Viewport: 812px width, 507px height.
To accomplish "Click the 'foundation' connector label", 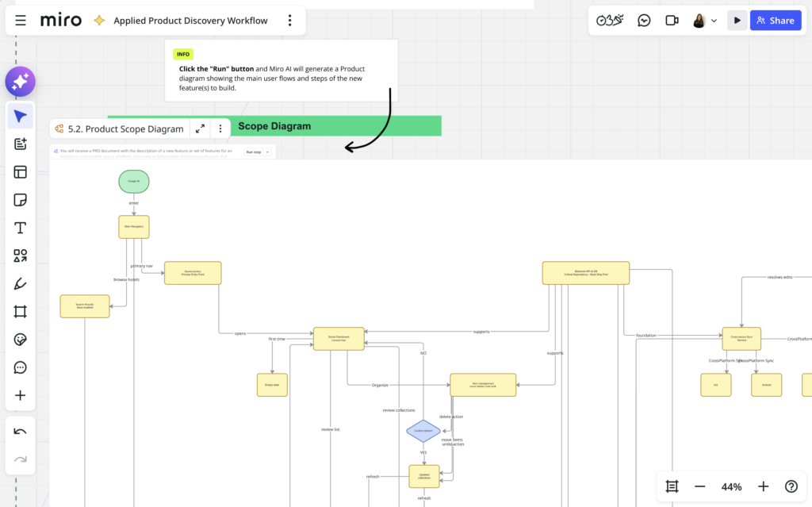I will point(645,336).
